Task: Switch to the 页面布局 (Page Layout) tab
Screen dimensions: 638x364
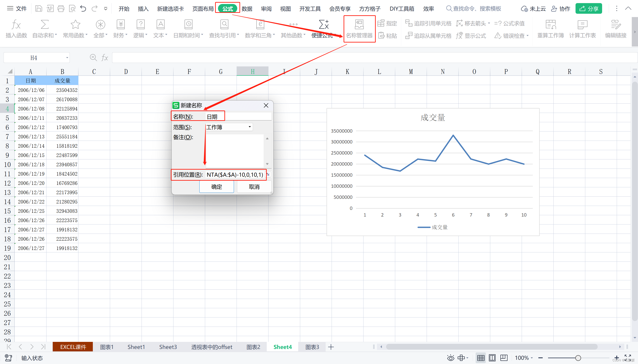Action: tap(203, 9)
